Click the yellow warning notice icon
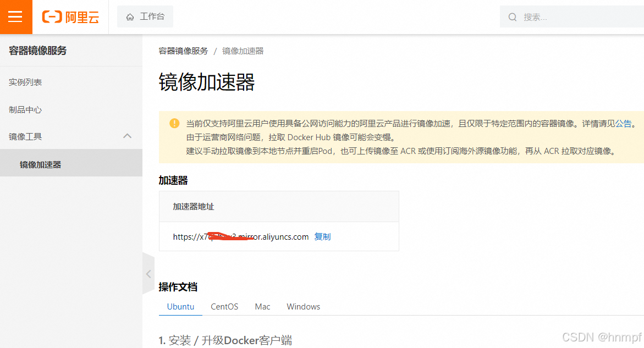Viewport: 644px width, 348px height. [174, 123]
